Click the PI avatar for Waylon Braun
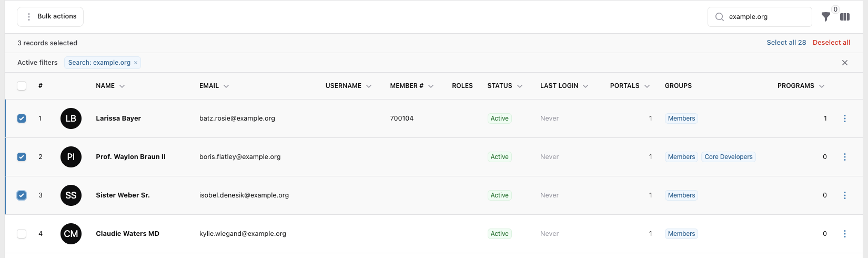 click(71, 157)
